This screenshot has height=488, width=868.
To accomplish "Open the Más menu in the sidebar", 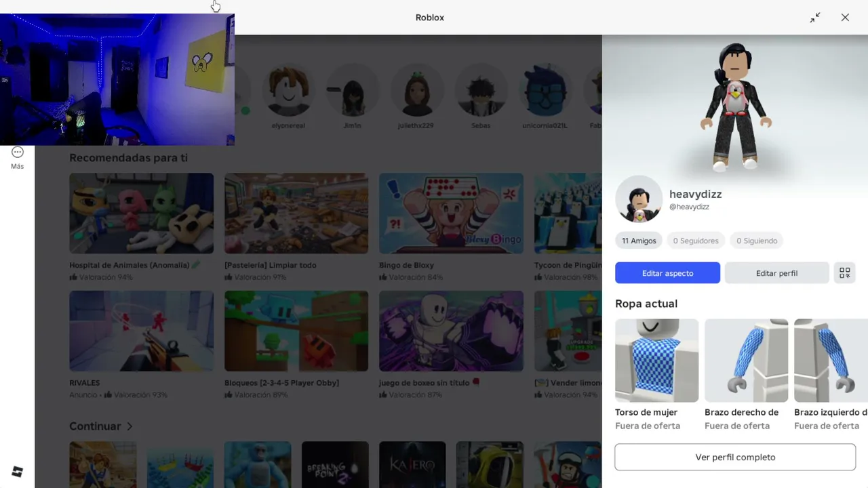I will (x=18, y=158).
